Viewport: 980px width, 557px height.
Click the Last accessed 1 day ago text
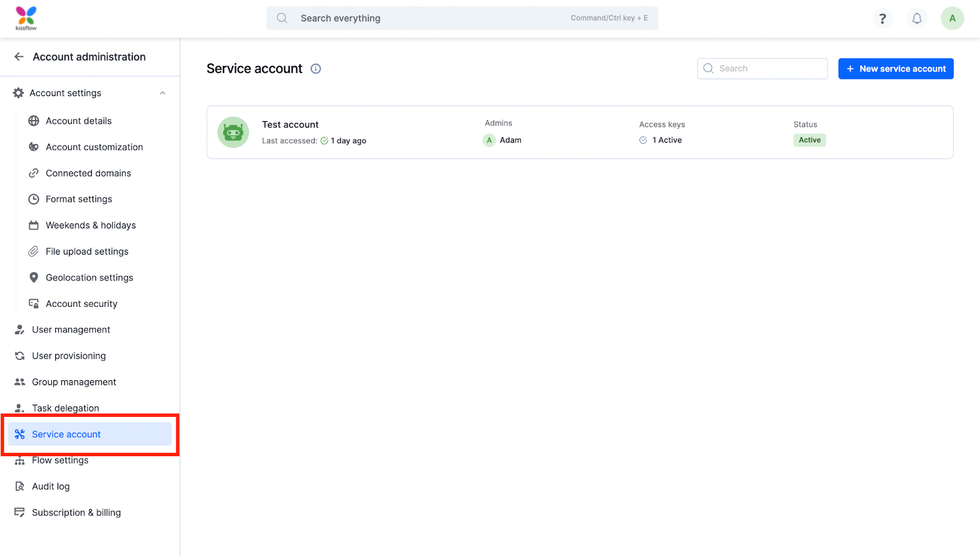(314, 141)
